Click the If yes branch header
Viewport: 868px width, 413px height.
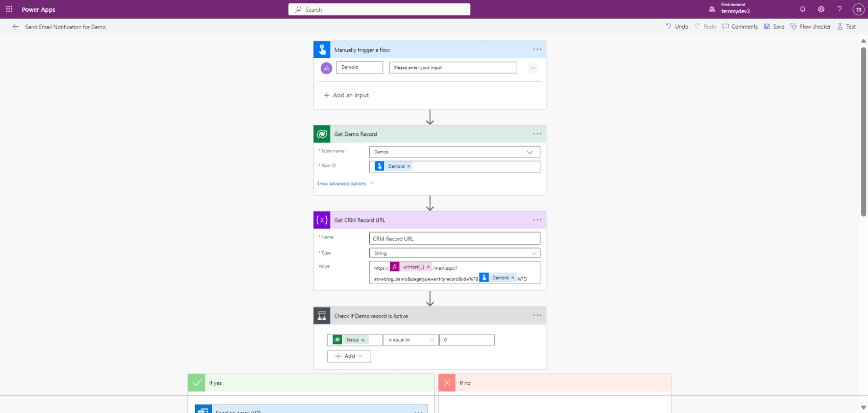pyautogui.click(x=311, y=383)
